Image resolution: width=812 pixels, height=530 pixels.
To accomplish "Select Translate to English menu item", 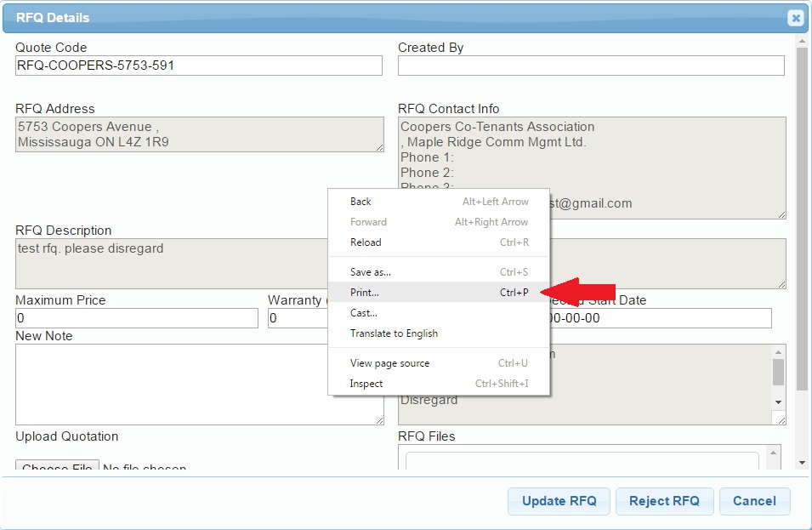I will (394, 333).
